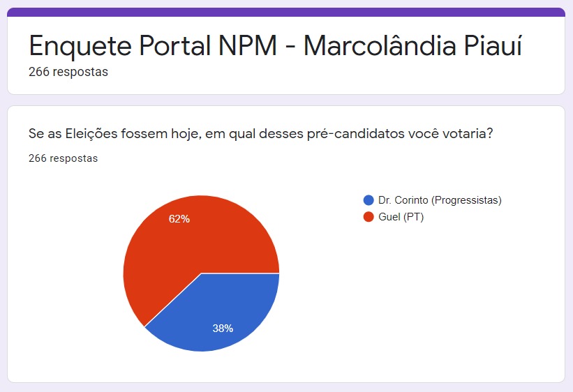
Task: Click the red legend dot for Guel
Action: (369, 217)
